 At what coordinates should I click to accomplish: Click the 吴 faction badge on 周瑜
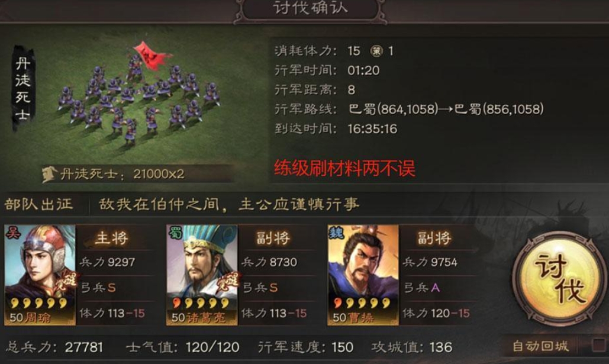coord(13,233)
